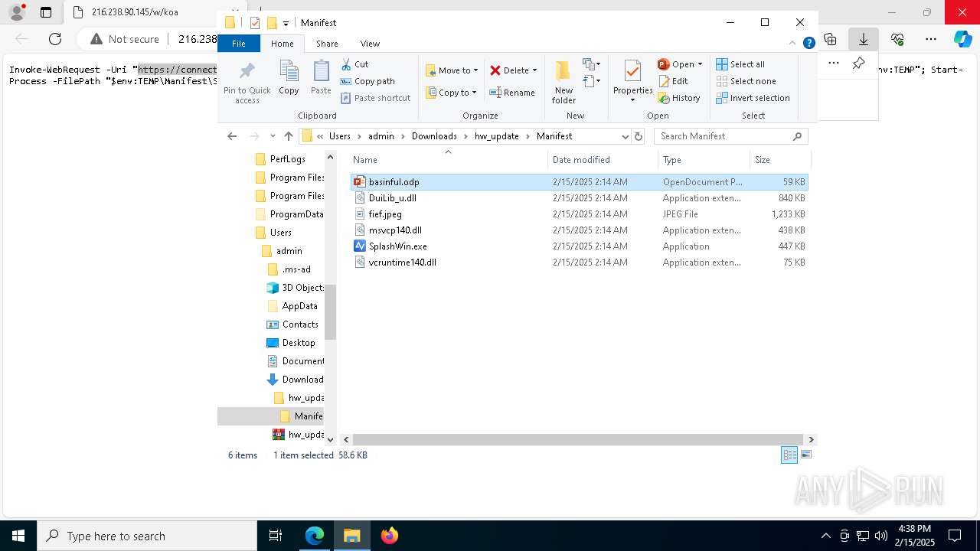Sort by the Name column header
This screenshot has width=980, height=551.
(448, 160)
